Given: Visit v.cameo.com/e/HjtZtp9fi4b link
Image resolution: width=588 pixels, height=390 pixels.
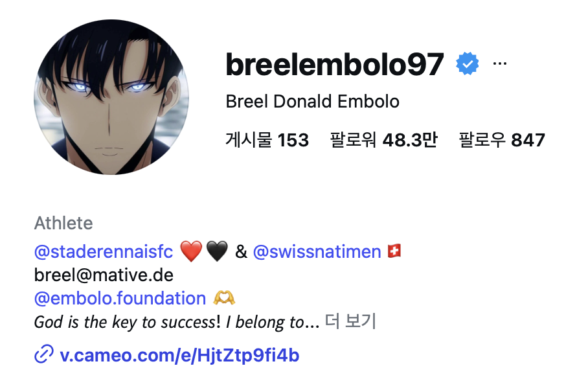Looking at the screenshot, I should pyautogui.click(x=179, y=355).
